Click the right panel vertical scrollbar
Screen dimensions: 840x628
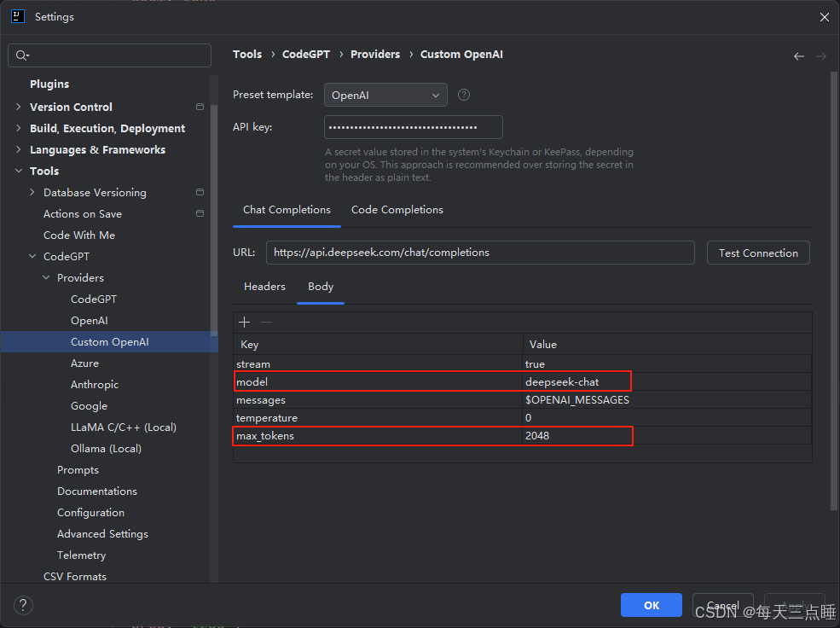click(834, 289)
